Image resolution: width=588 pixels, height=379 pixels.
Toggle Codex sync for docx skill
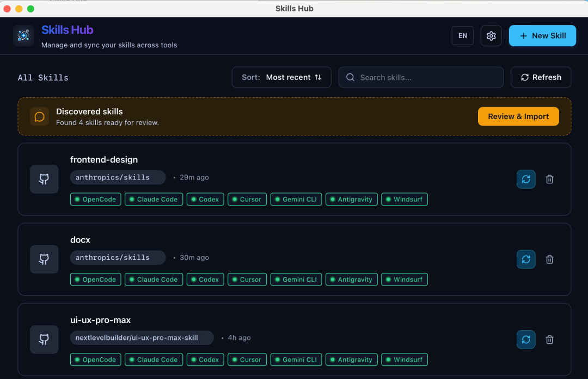point(205,279)
